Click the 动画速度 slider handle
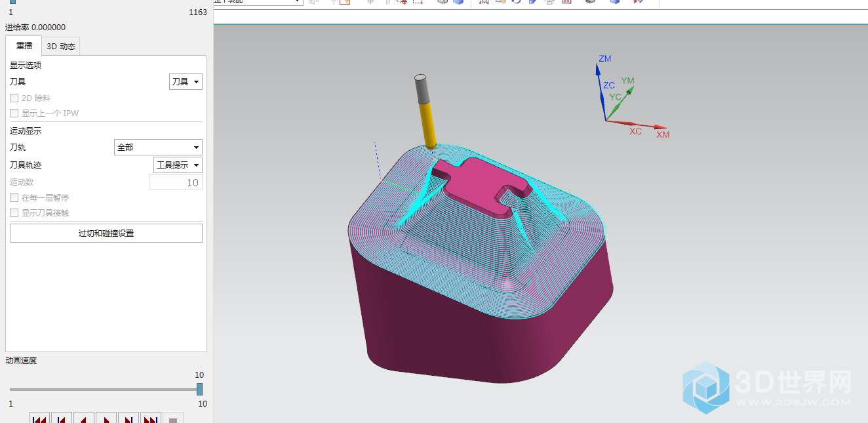Viewport: 868px width, 423px height. tap(200, 389)
